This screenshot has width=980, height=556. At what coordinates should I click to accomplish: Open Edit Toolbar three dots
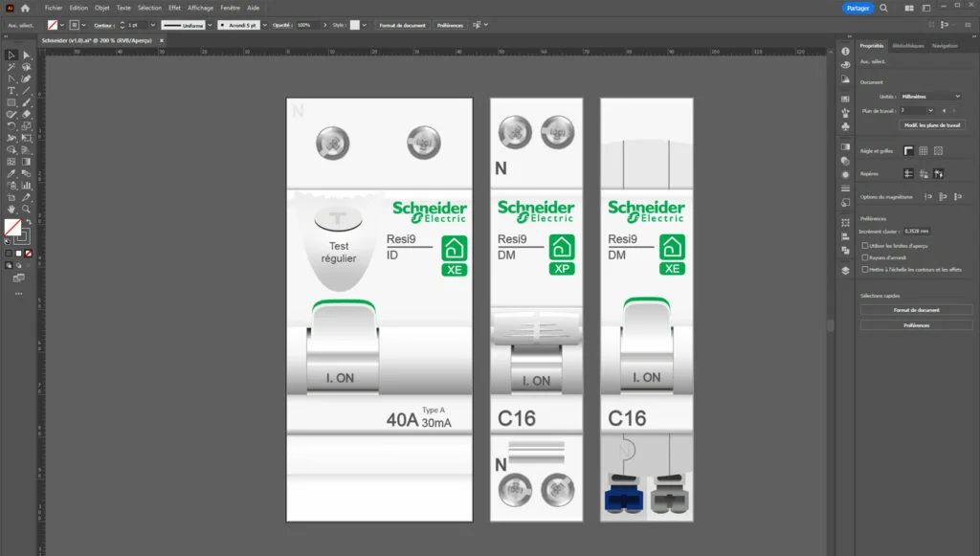point(19,294)
